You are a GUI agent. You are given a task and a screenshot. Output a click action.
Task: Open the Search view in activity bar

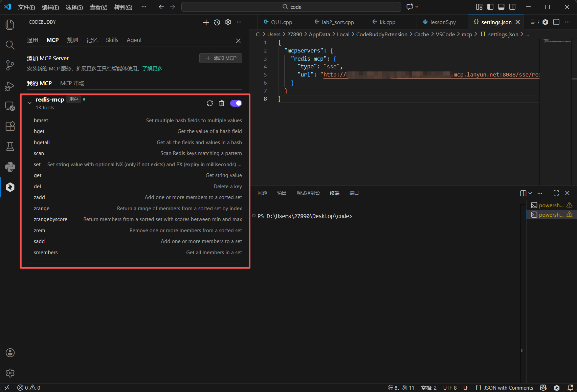(10, 45)
